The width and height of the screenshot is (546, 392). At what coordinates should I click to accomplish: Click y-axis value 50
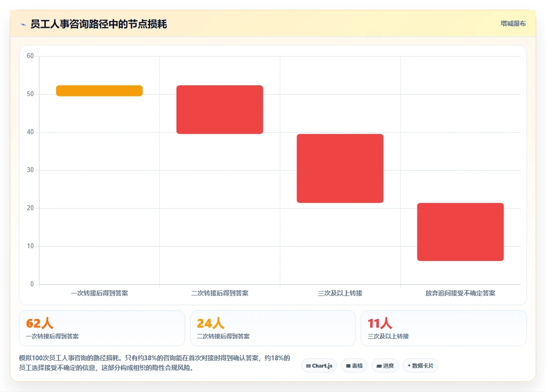coord(30,94)
